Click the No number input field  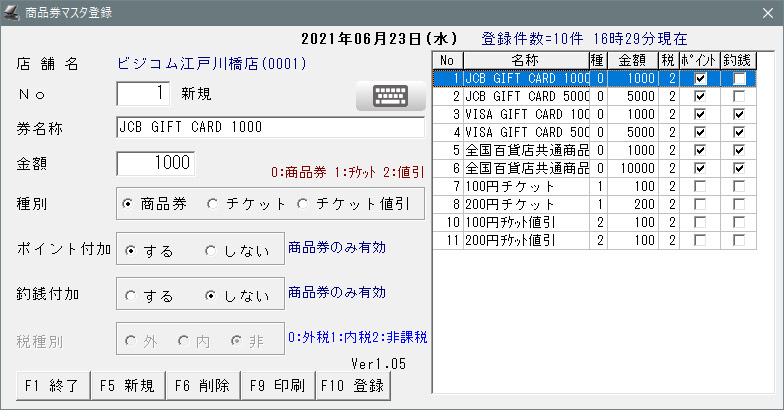tap(144, 94)
